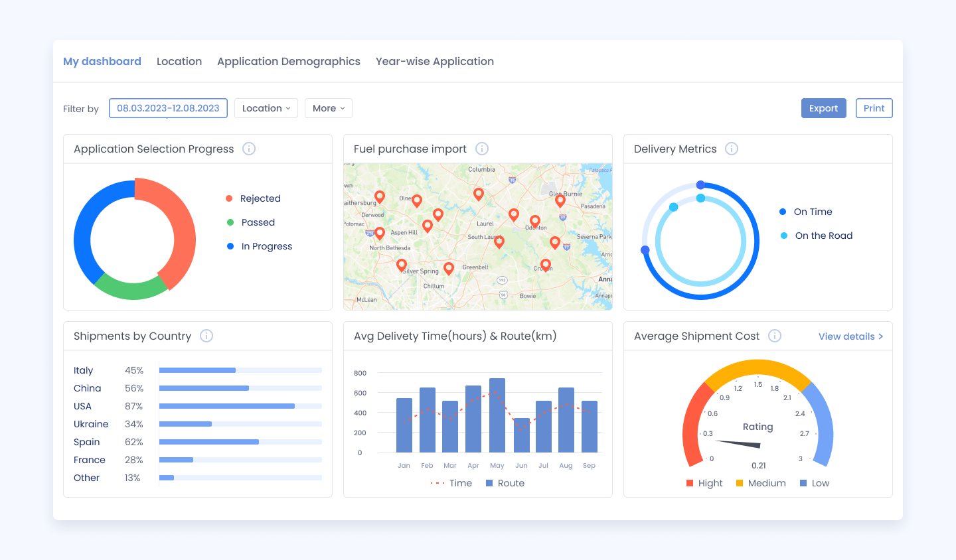
Task: Select map pin near Greenbelt
Action: tap(449, 268)
